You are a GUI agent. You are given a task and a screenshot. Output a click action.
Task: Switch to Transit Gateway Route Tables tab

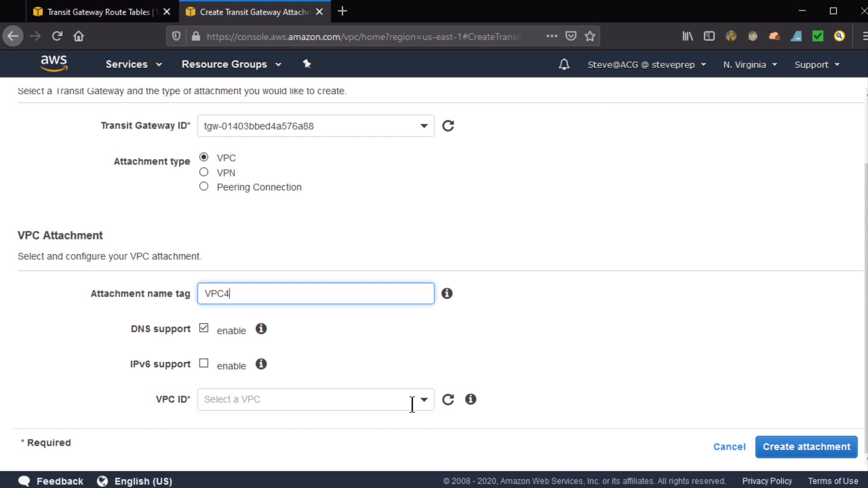[x=98, y=12]
